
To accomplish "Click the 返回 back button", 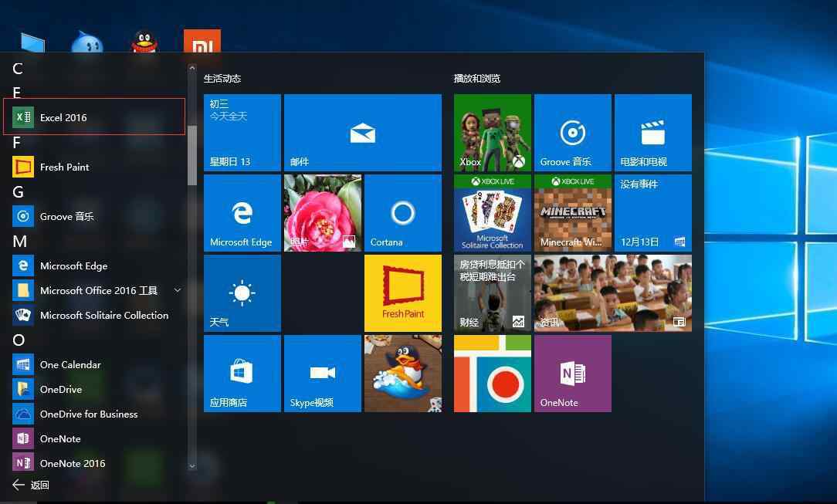I will pos(31,485).
